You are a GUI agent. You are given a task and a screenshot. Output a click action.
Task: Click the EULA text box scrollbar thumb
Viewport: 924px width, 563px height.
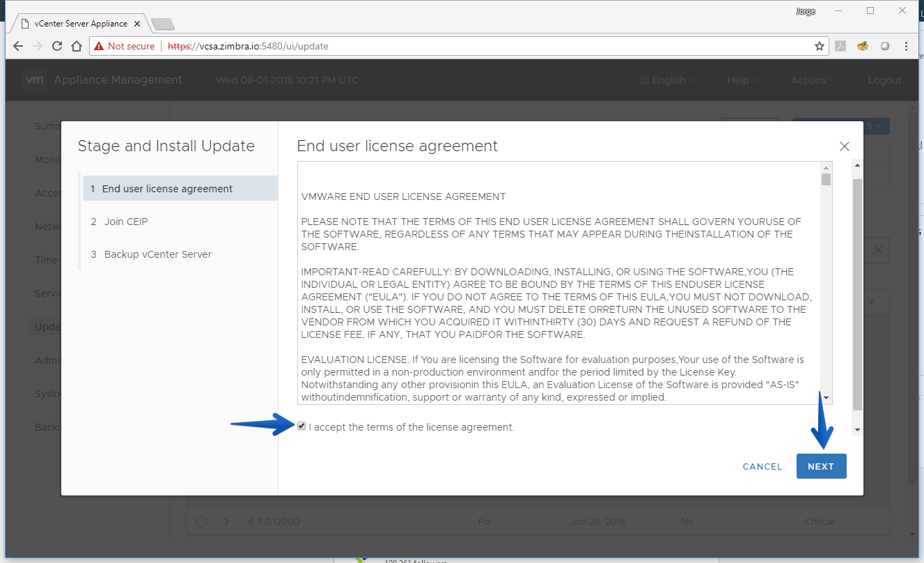pos(827,180)
